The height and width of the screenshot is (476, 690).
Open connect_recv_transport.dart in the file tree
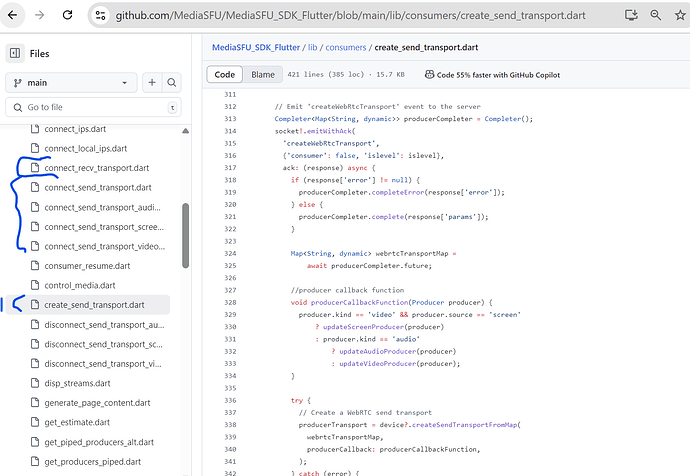(x=96, y=168)
